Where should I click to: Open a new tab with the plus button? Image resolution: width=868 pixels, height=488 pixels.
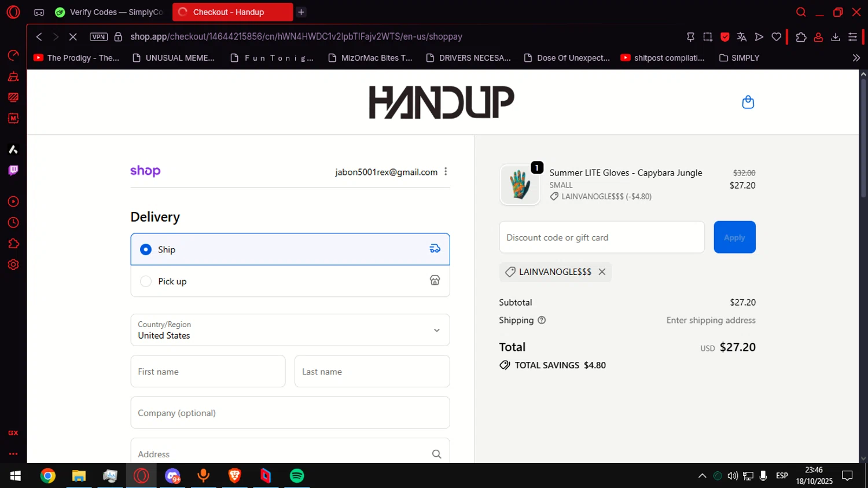(301, 12)
